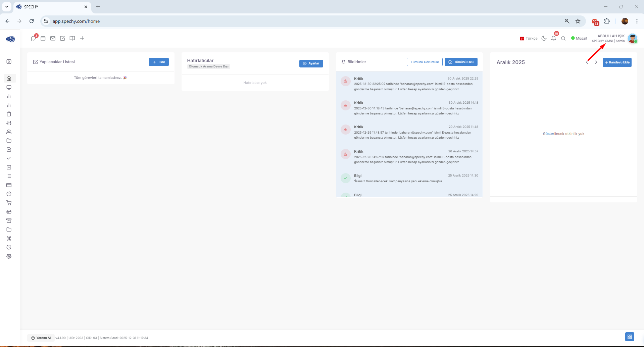Open the bullet list icon in the sidebar
Image resolution: width=644 pixels, height=347 pixels.
click(x=9, y=176)
